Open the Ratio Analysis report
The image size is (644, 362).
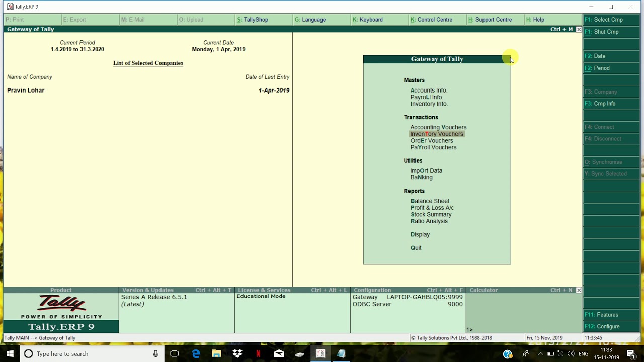tap(429, 221)
